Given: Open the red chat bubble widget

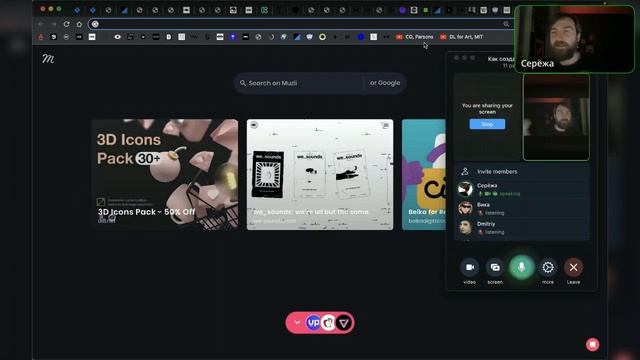Looking at the screenshot, I should click(x=592, y=344).
